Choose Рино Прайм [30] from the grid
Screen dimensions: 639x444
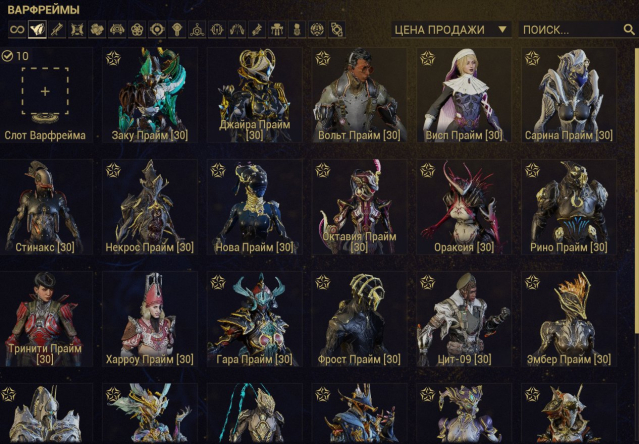tap(569, 207)
